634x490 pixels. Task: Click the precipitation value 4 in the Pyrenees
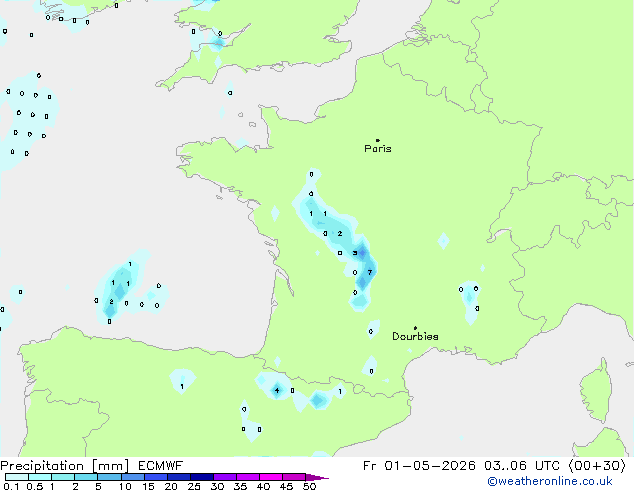(277, 390)
